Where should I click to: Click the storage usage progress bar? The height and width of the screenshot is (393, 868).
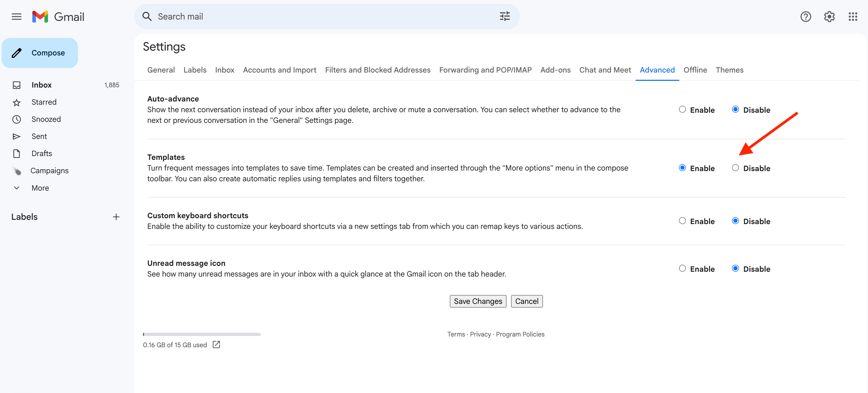pos(202,334)
